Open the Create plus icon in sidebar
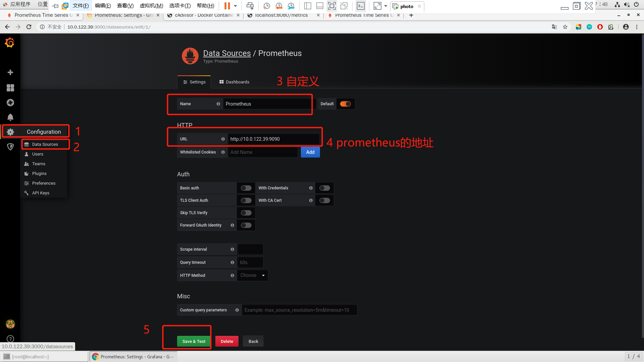The image size is (644, 362). pos(10,72)
